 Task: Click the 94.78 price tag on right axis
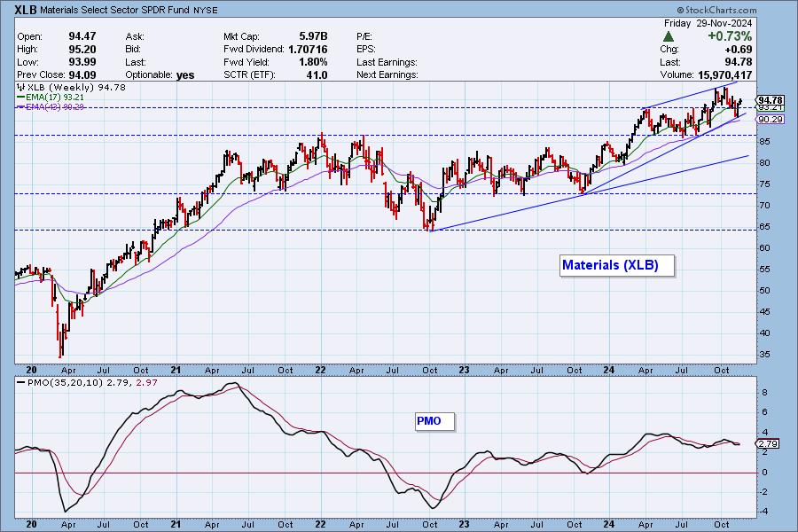770,100
